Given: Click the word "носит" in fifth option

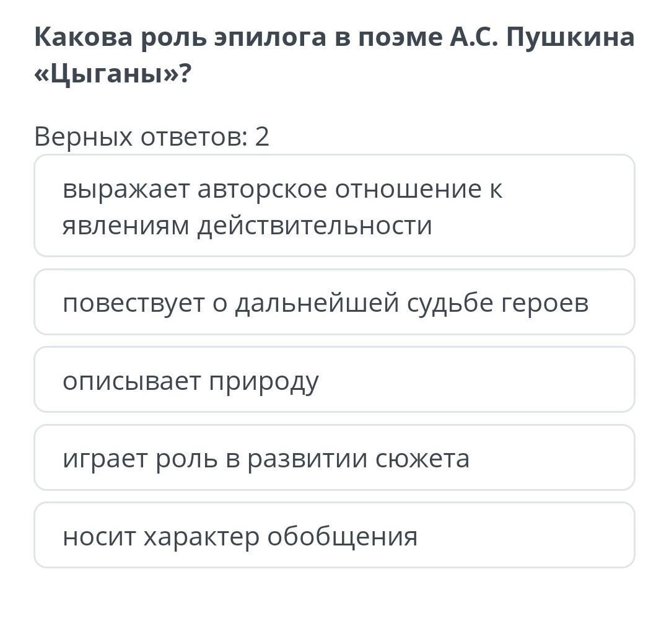Looking at the screenshot, I should pos(98,536).
